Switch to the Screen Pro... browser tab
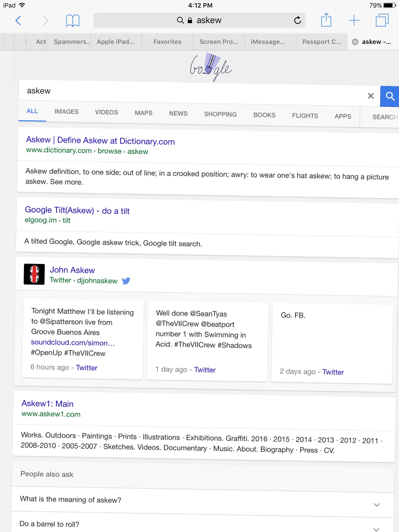This screenshot has height=532, width=399. (219, 42)
